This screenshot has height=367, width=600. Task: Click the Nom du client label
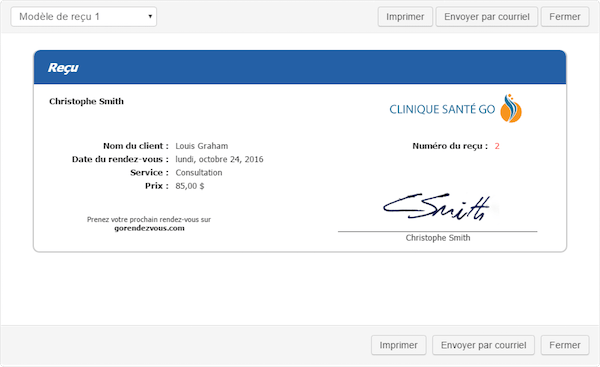136,146
